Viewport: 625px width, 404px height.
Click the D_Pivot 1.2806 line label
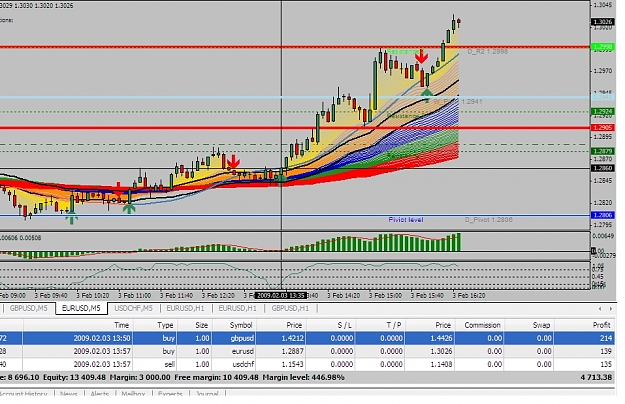[489, 220]
